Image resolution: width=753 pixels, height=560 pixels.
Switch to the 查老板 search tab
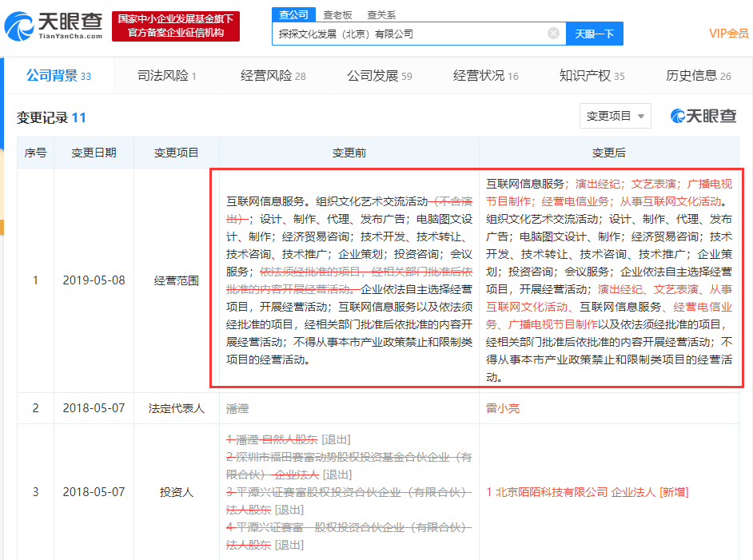coord(339,14)
